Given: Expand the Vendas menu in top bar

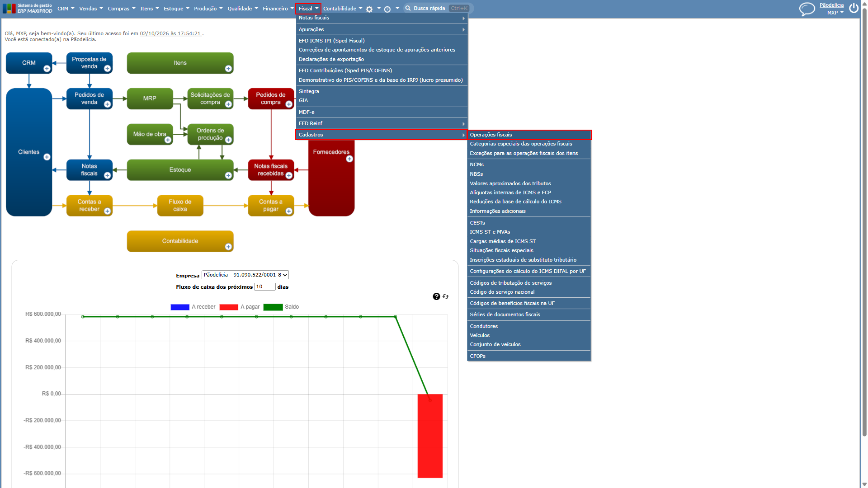Looking at the screenshot, I should [x=91, y=9].
